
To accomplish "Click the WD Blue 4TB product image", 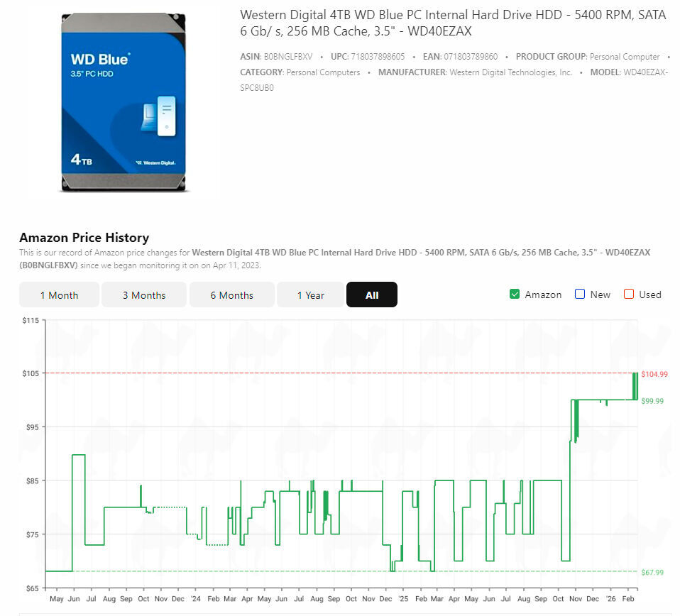I will point(125,101).
